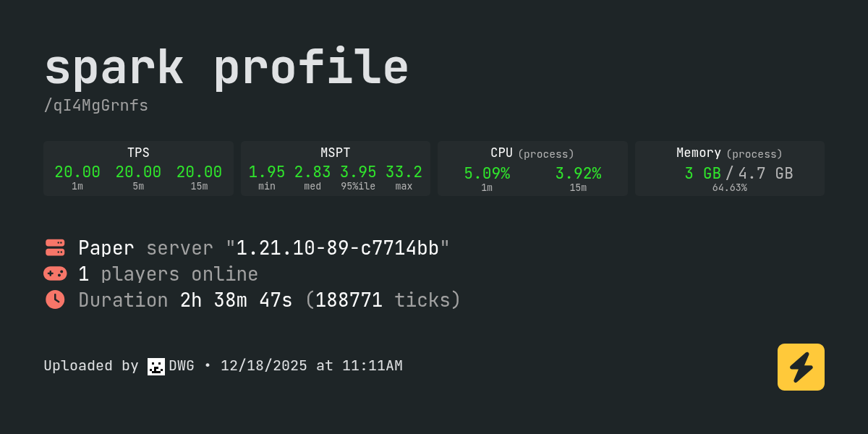Image resolution: width=868 pixels, height=434 pixels.
Task: Click the 5.09% CPU 1m value
Action: [487, 174]
